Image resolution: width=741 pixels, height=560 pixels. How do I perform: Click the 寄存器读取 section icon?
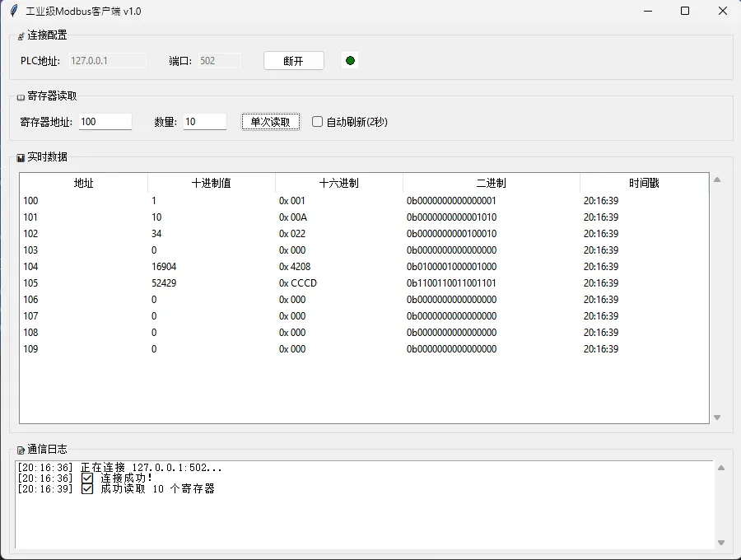point(21,97)
